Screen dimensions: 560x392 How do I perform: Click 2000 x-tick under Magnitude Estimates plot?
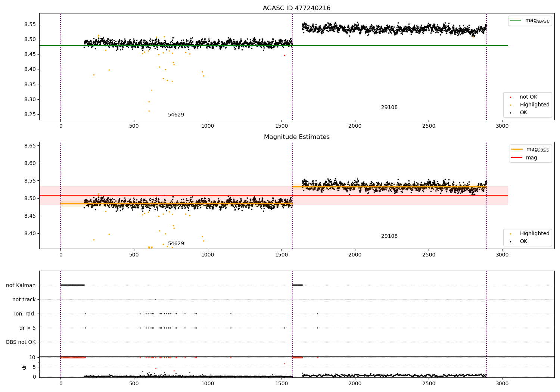(x=355, y=255)
